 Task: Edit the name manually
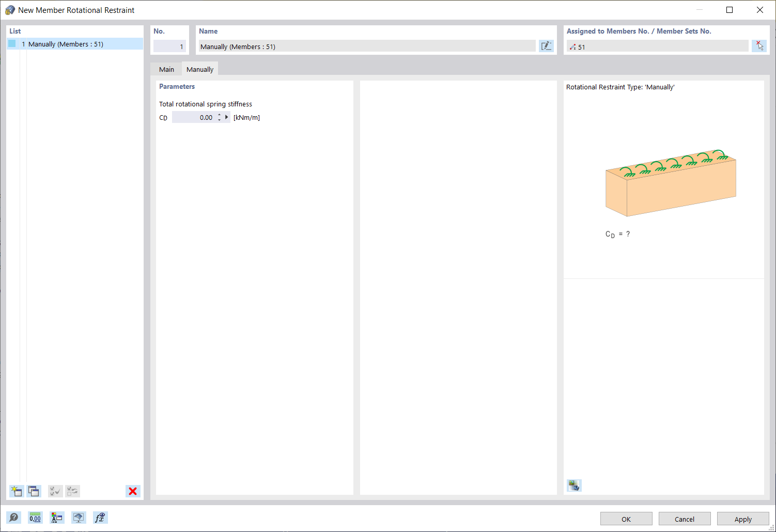pyautogui.click(x=546, y=46)
